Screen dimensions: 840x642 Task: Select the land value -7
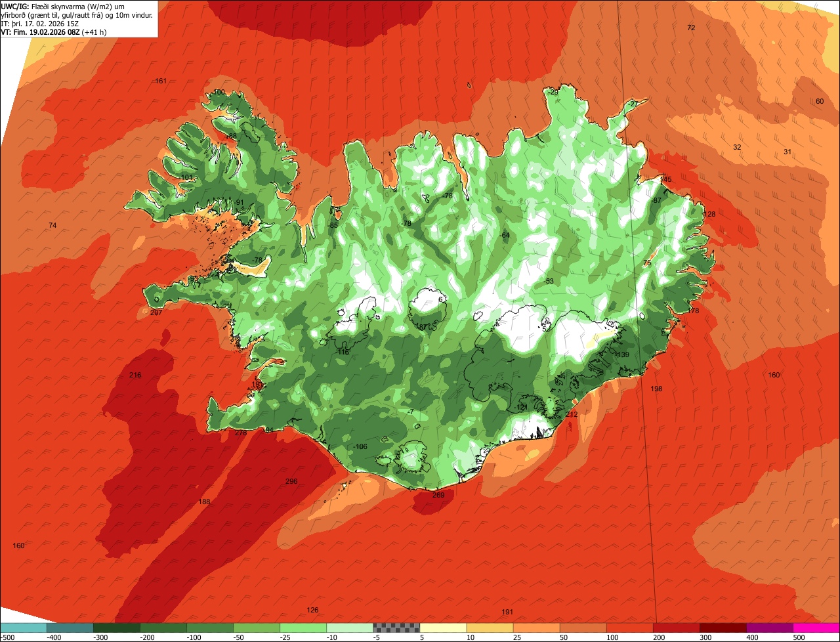[411, 412]
